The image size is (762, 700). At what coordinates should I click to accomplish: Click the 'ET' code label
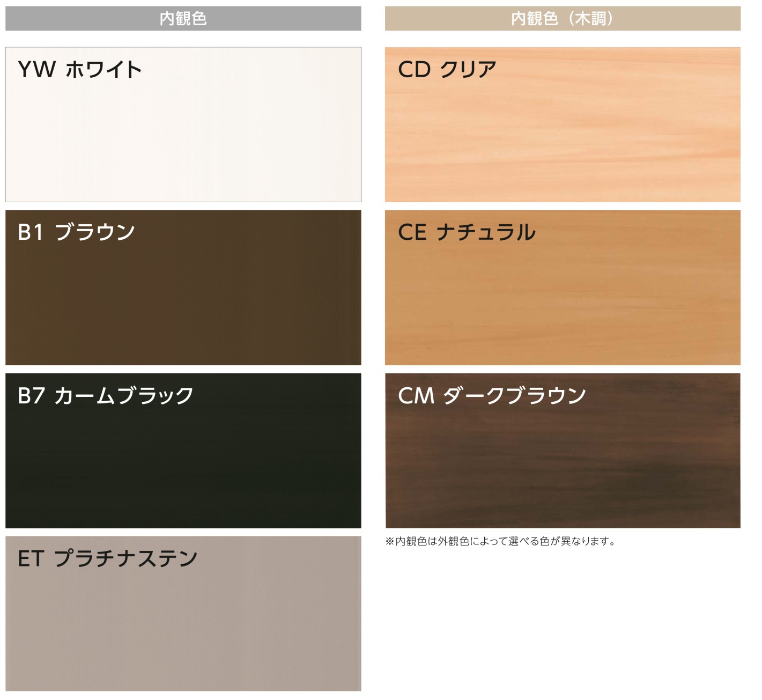(x=30, y=559)
